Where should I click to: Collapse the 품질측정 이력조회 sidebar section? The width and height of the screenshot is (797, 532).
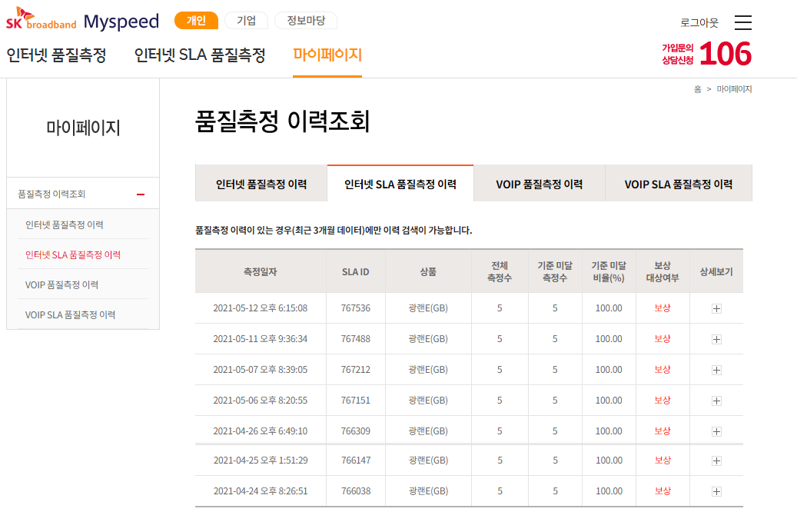(x=141, y=194)
